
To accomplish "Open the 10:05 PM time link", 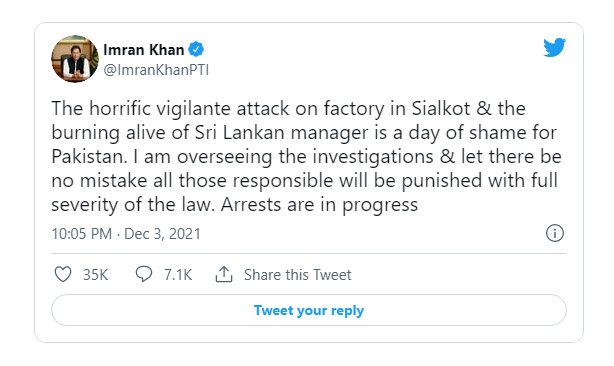I will [82, 234].
